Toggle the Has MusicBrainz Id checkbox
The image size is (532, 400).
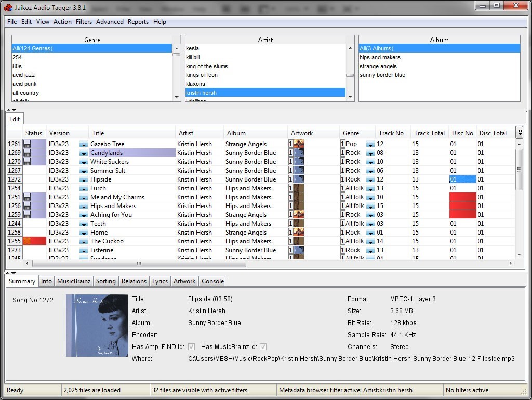263,347
